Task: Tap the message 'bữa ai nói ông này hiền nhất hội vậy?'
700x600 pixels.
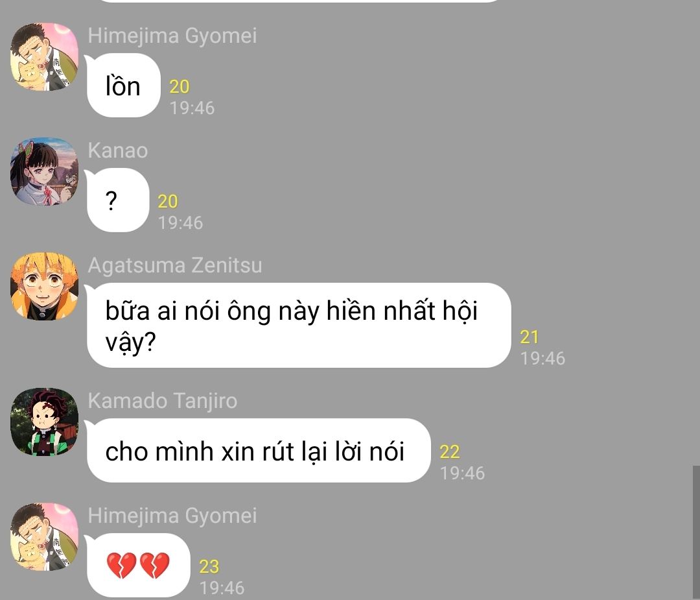Action: [299, 325]
